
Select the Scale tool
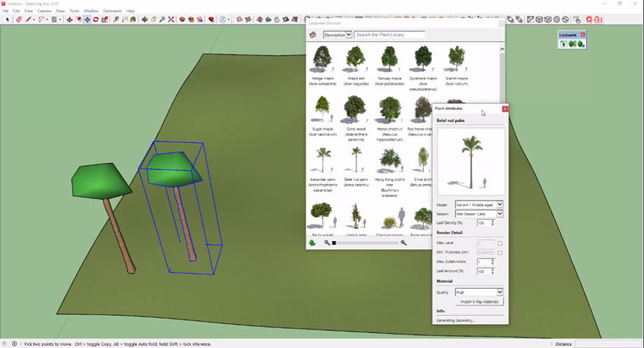click(105, 19)
